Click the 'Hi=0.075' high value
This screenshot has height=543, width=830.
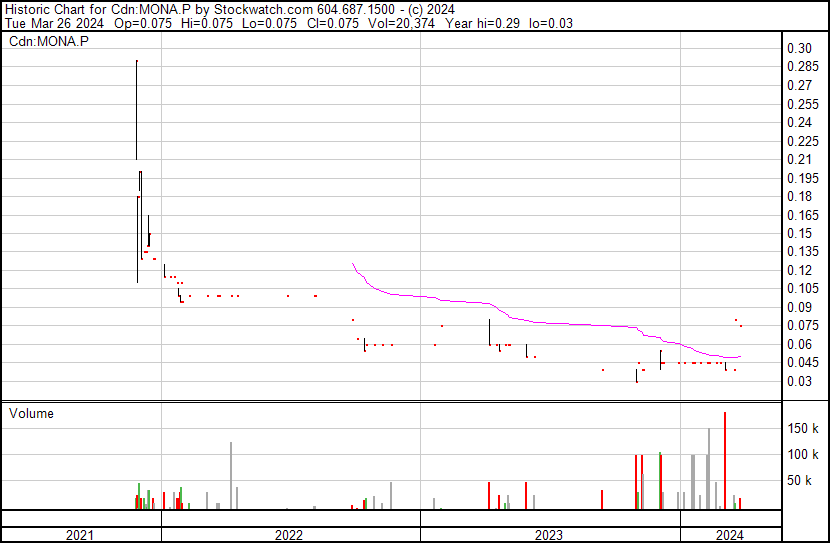tap(206, 23)
